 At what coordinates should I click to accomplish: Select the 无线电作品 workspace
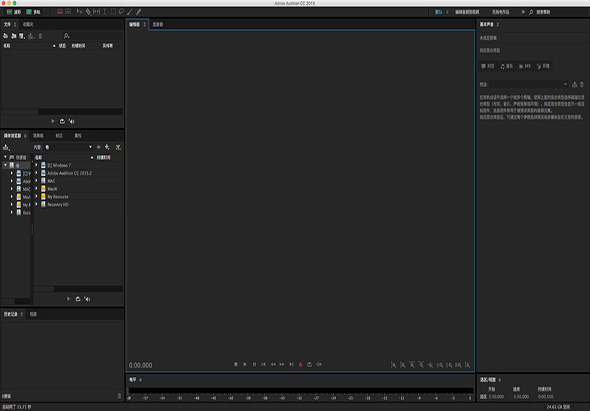click(500, 12)
